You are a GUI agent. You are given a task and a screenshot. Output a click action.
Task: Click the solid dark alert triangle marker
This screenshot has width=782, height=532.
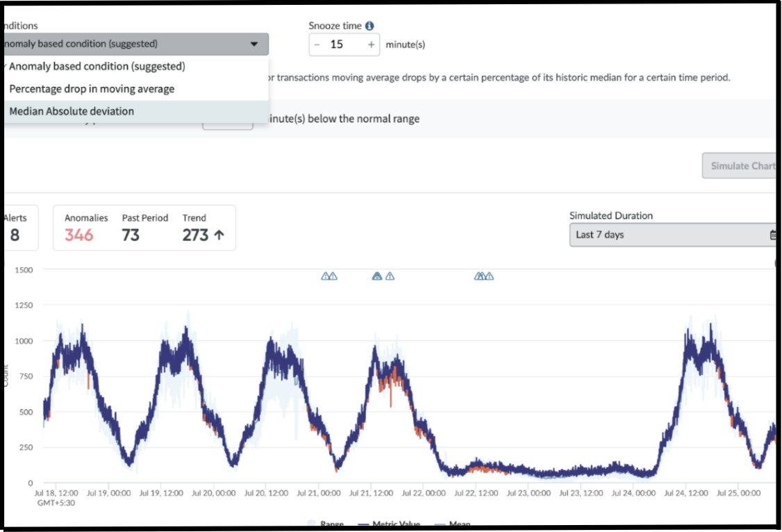(x=377, y=276)
